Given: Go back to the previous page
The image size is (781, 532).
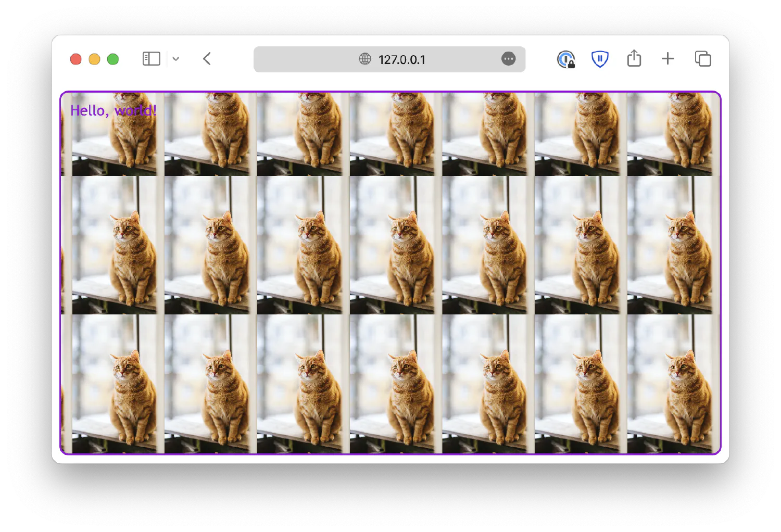Looking at the screenshot, I should [207, 59].
